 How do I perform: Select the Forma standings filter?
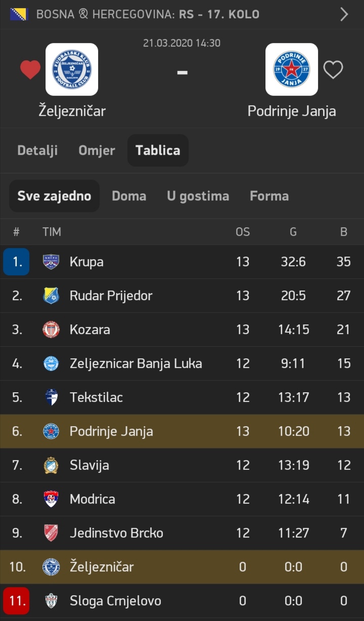coord(269,196)
